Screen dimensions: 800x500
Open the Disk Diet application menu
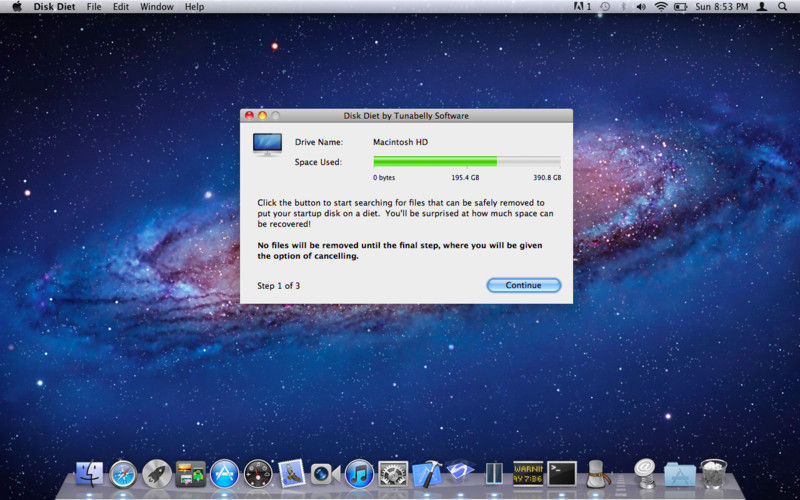coord(55,7)
